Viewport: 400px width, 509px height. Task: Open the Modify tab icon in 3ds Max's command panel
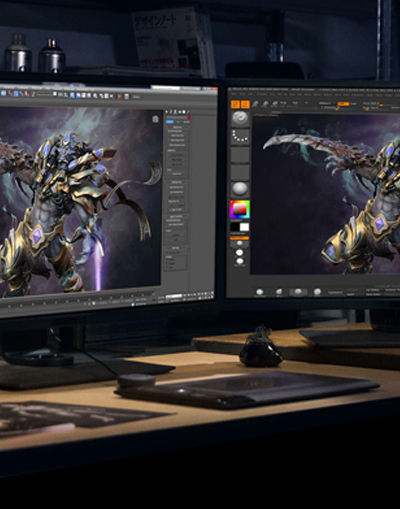coord(171,112)
